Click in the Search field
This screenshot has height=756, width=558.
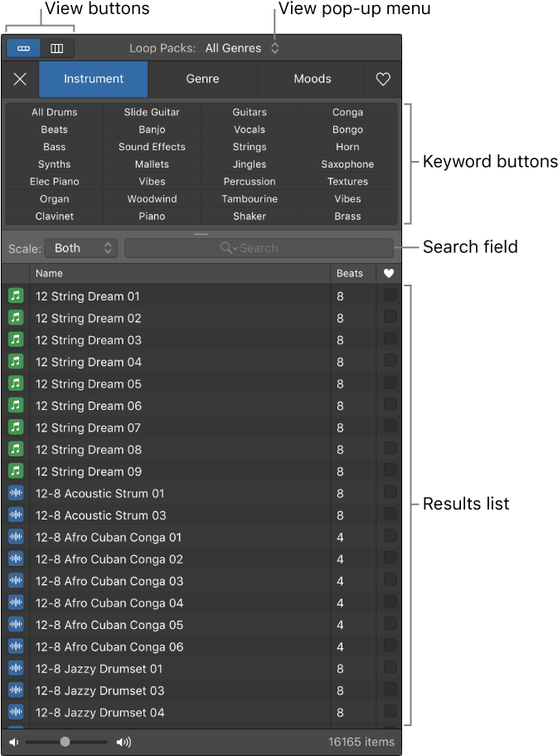tap(260, 248)
